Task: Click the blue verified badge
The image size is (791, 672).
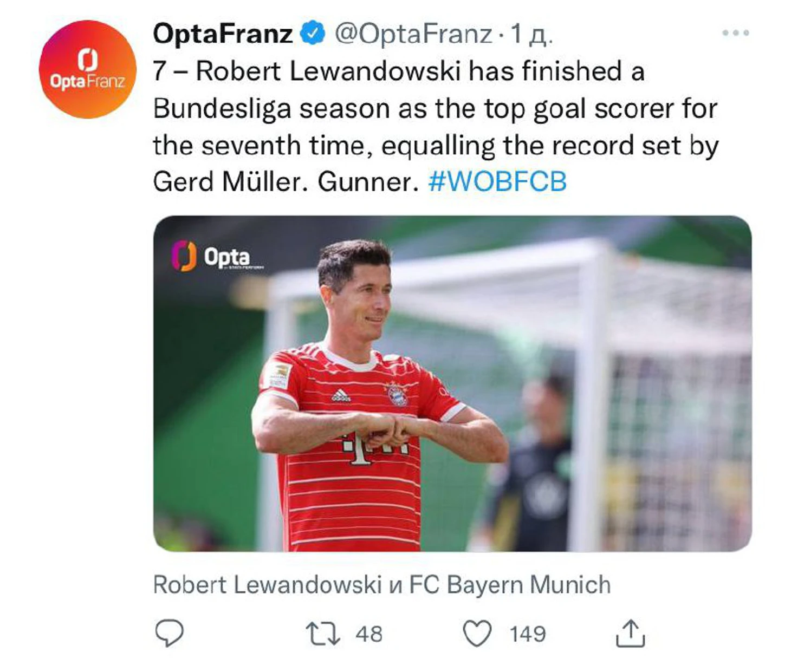Action: coord(313,33)
